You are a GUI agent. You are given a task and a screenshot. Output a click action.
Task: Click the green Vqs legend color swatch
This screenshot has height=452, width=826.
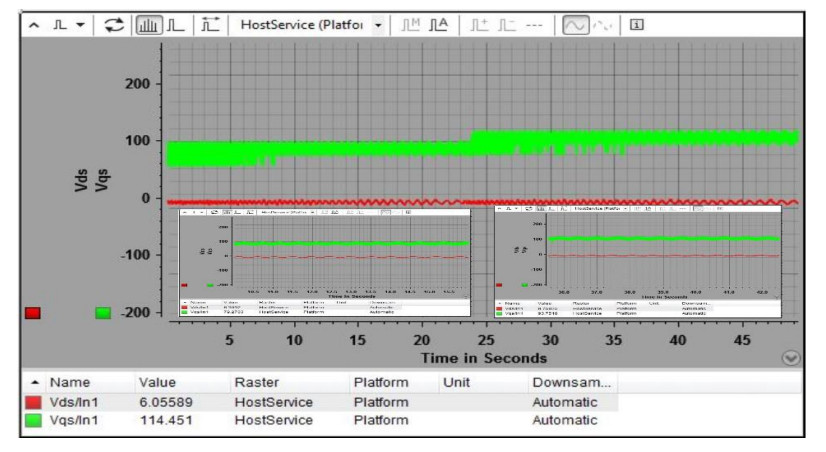pos(102,313)
